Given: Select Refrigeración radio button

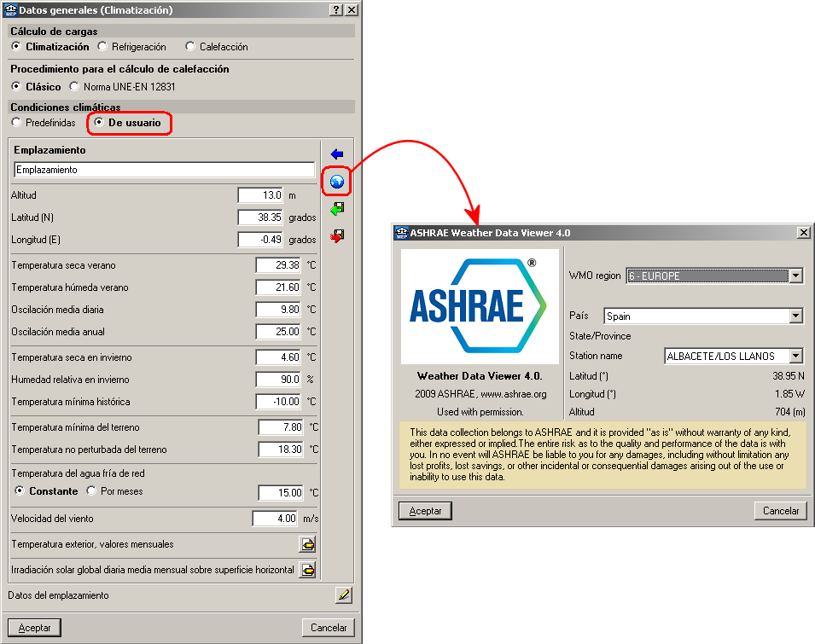Looking at the screenshot, I should [132, 47].
